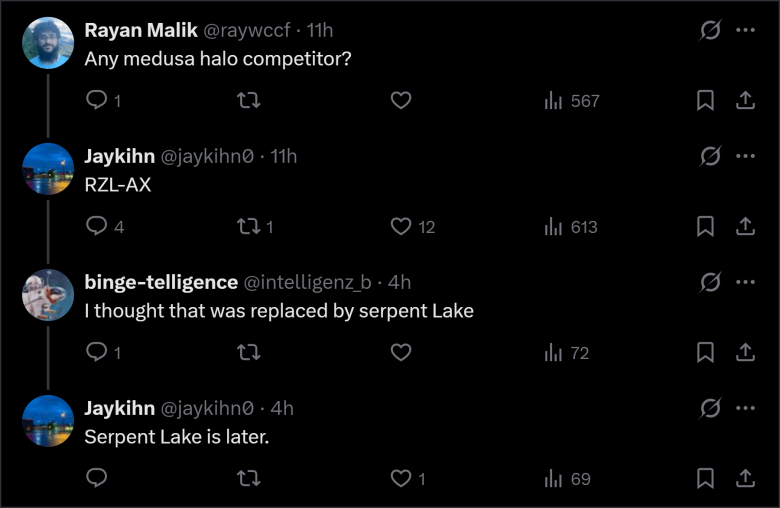The height and width of the screenshot is (508, 780).
Task: Bookmark Rayan Malik's tweet
Action: [x=705, y=101]
